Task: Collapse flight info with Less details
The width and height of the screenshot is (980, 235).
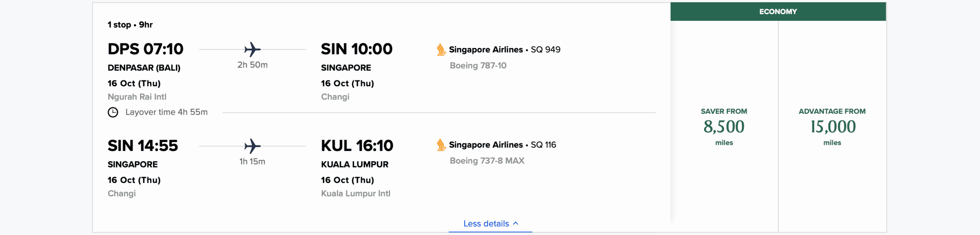Action: [x=486, y=223]
